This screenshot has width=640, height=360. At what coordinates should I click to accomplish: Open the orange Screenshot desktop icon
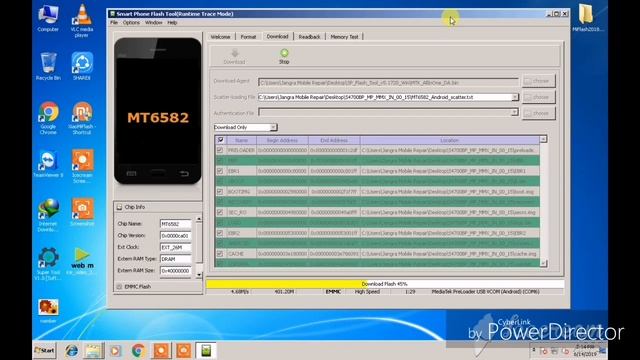(82, 212)
